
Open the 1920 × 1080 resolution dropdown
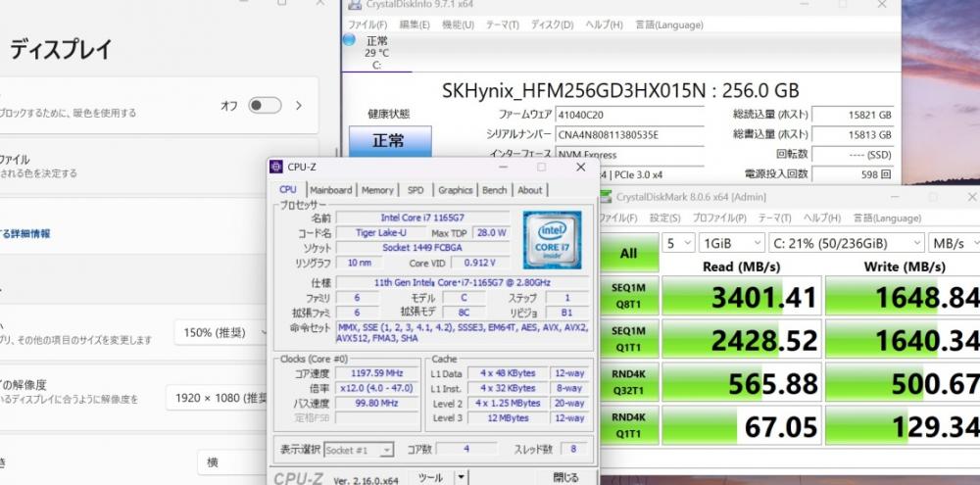tap(218, 398)
